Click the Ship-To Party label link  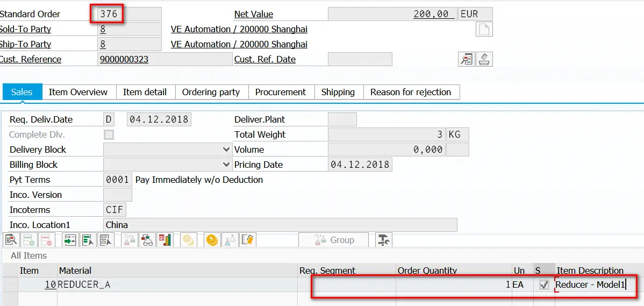pyautogui.click(x=25, y=44)
